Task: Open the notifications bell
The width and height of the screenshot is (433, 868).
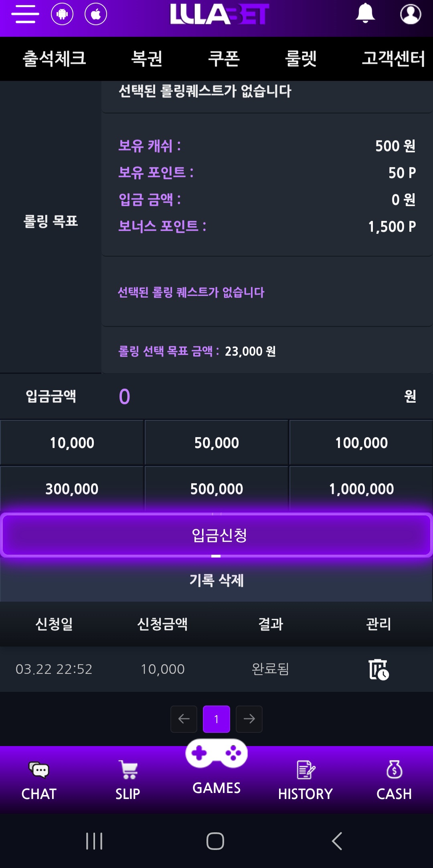Action: (365, 14)
